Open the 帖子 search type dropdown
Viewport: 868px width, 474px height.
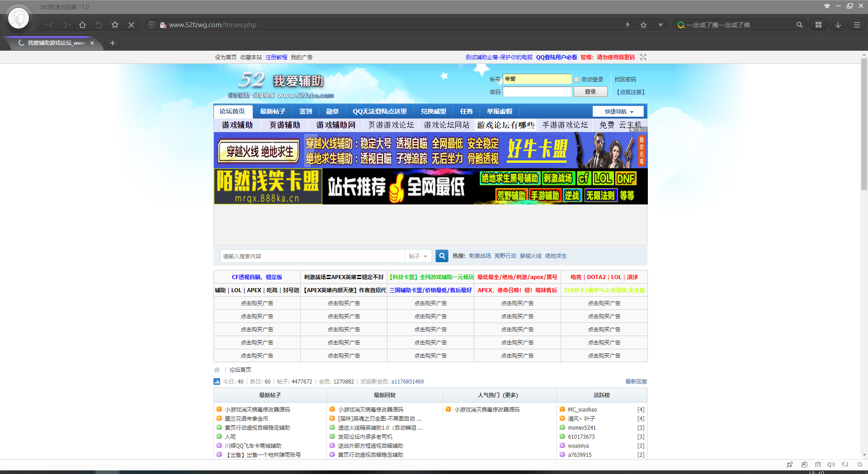point(418,256)
